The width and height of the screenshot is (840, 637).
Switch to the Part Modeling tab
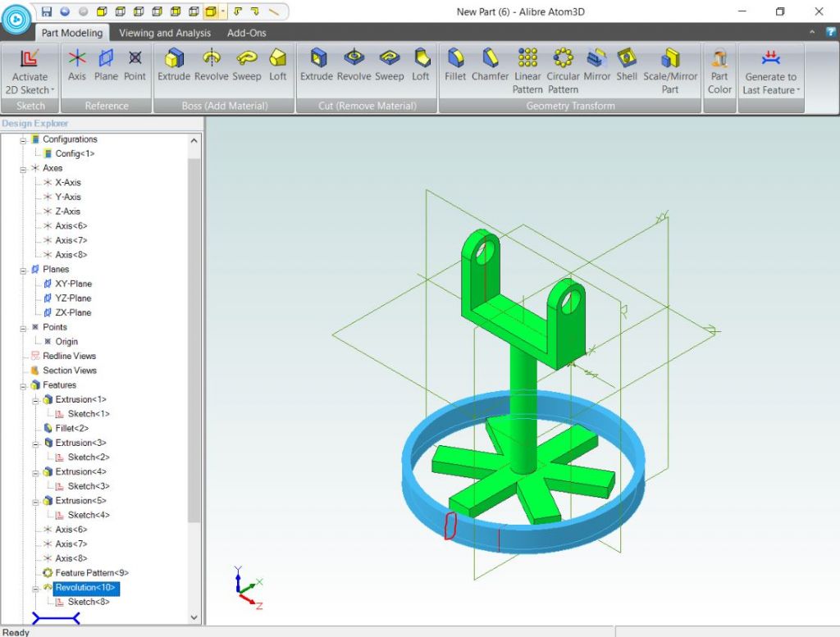tap(72, 33)
